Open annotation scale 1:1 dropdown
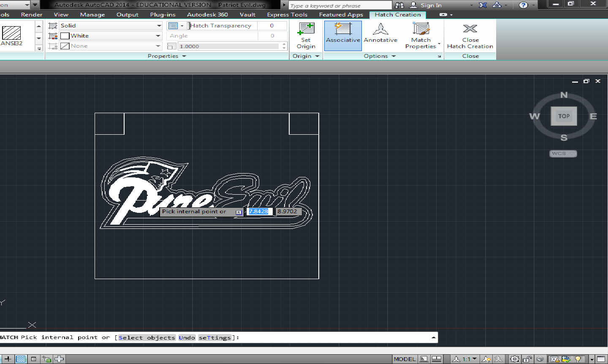This screenshot has width=608, height=364. pyautogui.click(x=465, y=359)
